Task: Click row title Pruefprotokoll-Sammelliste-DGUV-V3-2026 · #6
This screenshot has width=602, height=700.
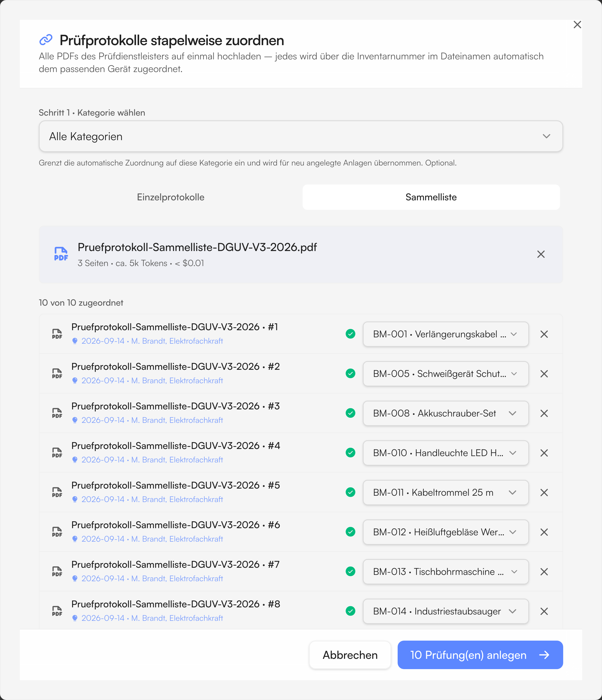Action: pos(175,525)
